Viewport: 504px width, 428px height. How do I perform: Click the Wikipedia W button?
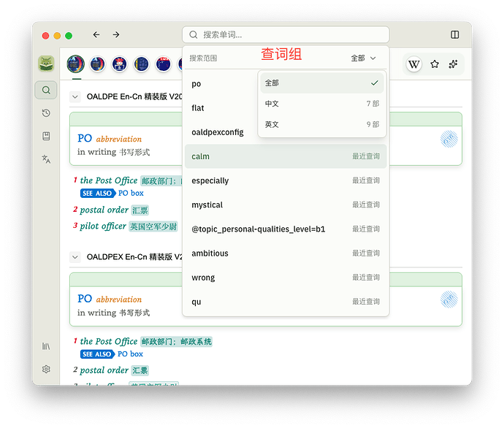(413, 64)
